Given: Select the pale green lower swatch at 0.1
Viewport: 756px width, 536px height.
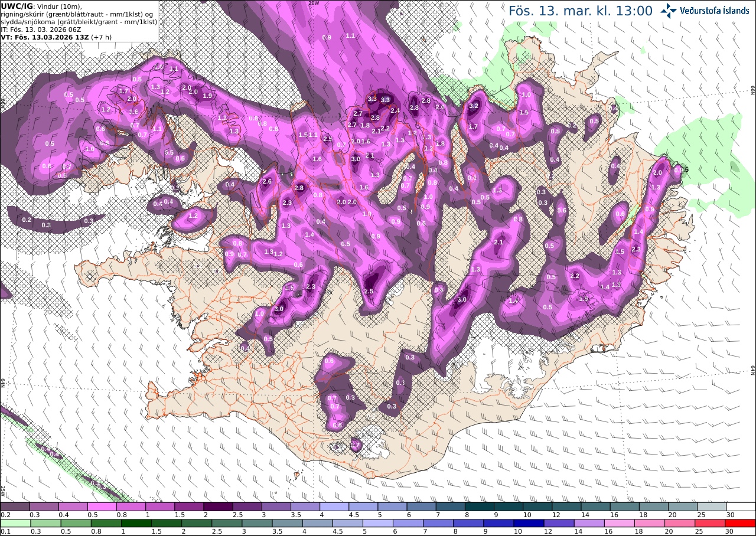Looking at the screenshot, I should pos(16,523).
